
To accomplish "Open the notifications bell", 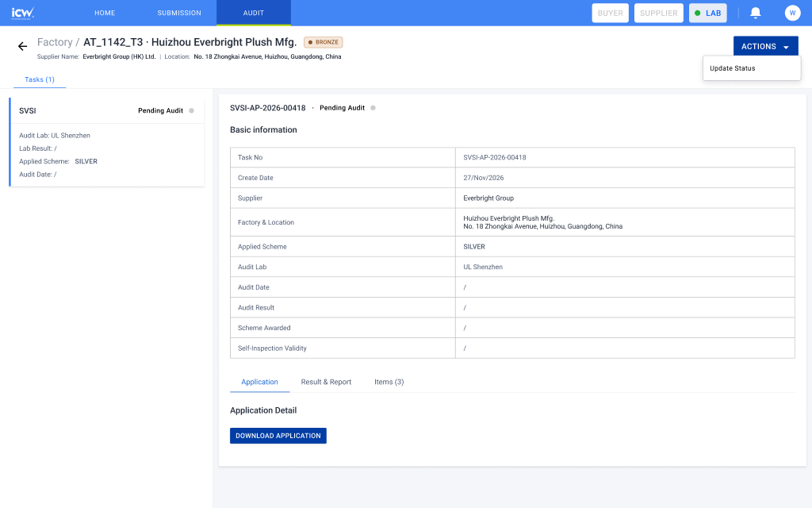I will tap(756, 13).
